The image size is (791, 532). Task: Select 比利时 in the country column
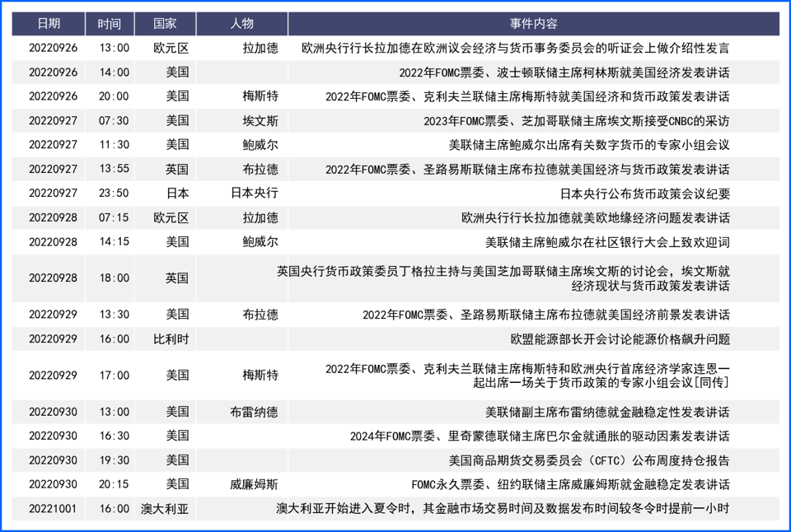171,338
